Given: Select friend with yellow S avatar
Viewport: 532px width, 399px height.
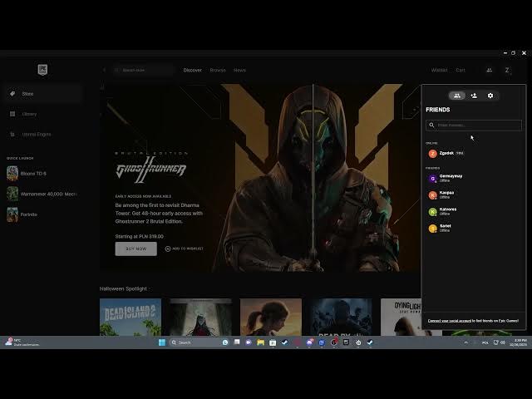Looking at the screenshot, I should coord(473,228).
